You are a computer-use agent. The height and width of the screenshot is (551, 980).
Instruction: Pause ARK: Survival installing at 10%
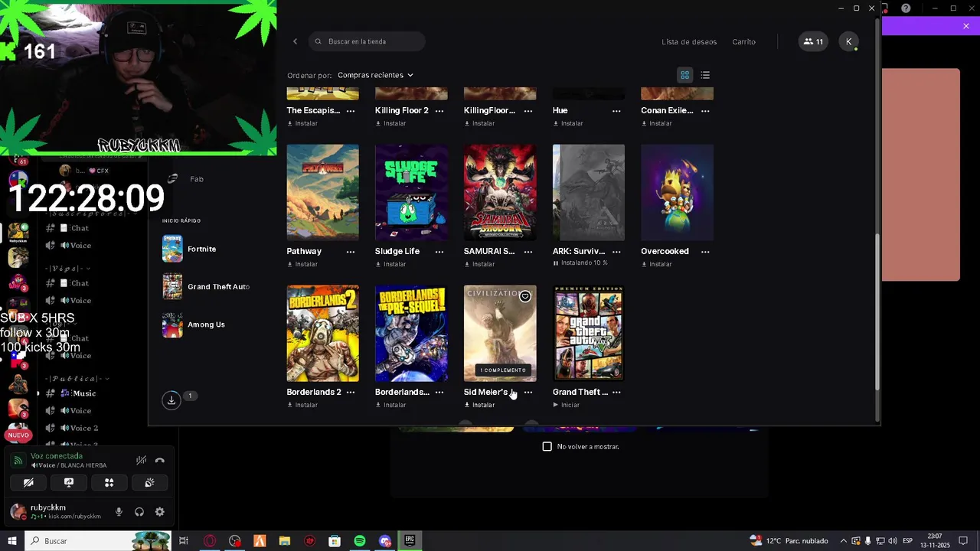[580, 262]
